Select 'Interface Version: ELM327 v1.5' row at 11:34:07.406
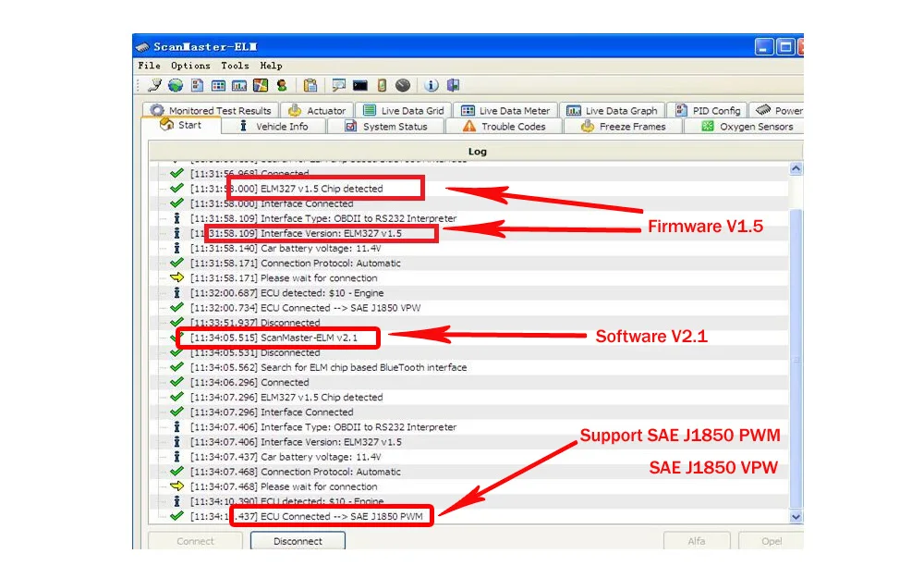This screenshot has width=924, height=578. pos(468,442)
